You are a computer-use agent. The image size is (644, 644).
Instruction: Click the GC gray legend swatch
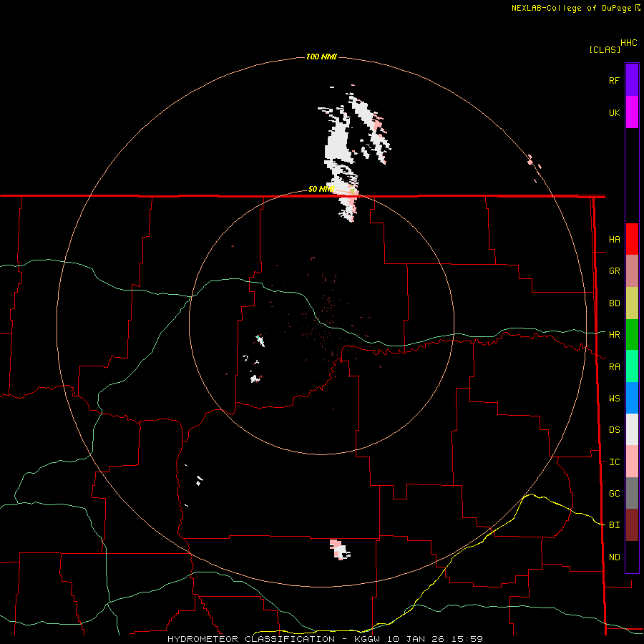tap(632, 493)
